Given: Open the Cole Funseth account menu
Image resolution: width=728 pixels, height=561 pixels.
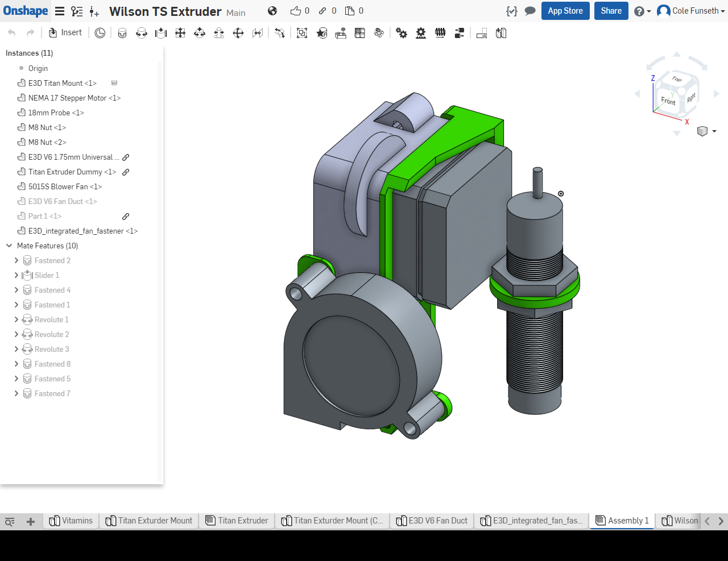Looking at the screenshot, I should [690, 11].
